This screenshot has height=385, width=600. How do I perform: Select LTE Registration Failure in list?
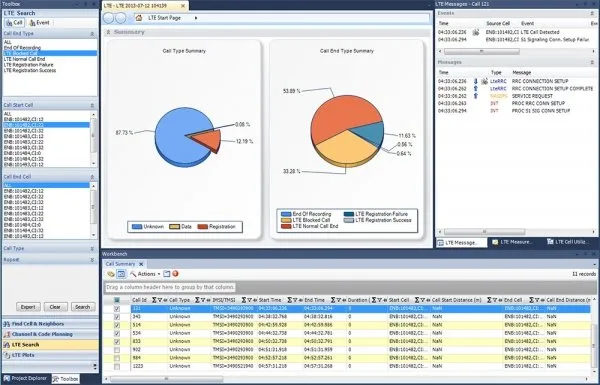click(x=29, y=65)
